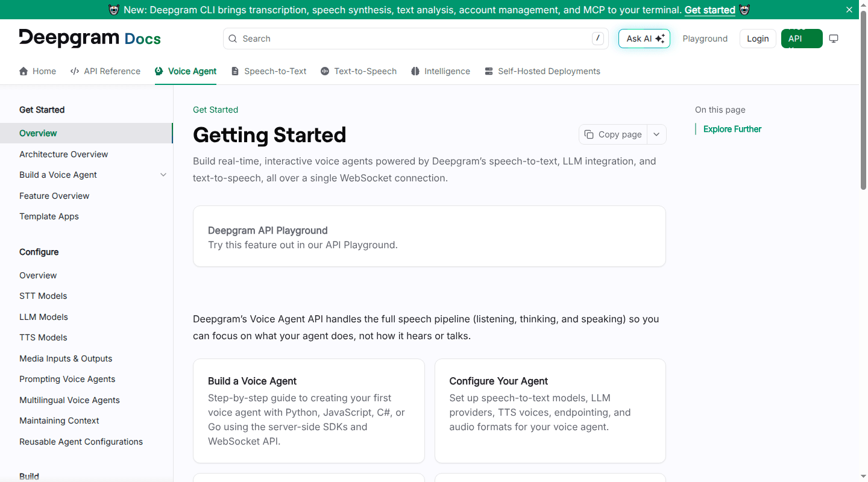Open the Configure Your Agent card

point(550,411)
